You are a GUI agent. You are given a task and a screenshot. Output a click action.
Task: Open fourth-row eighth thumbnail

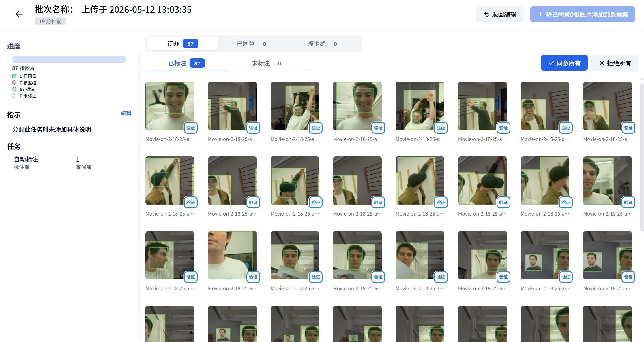tap(607, 324)
